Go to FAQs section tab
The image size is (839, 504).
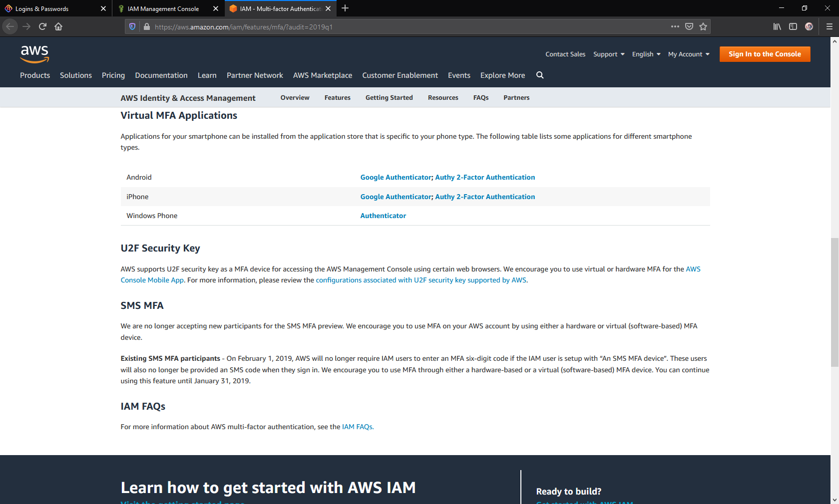tap(481, 98)
